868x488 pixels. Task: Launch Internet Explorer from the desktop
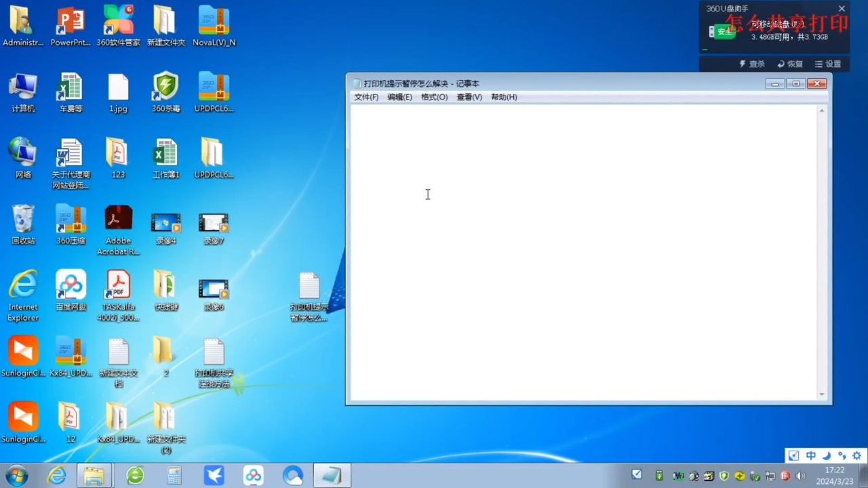23,285
